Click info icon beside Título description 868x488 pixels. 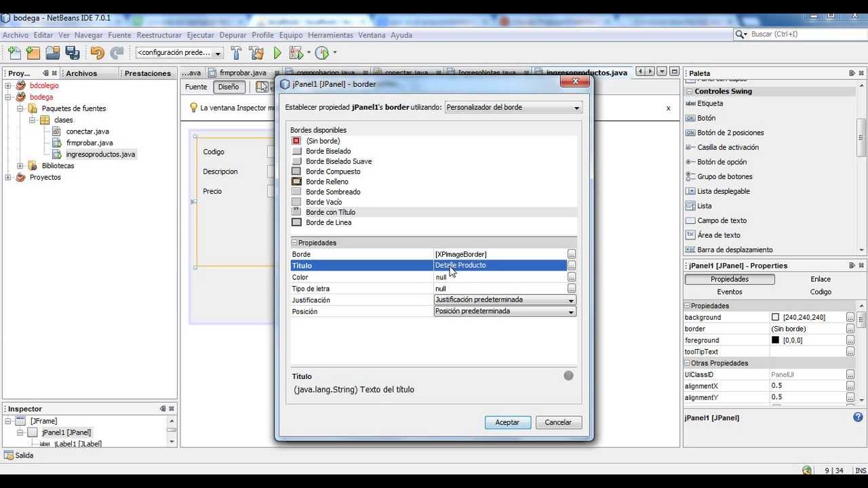(568, 375)
